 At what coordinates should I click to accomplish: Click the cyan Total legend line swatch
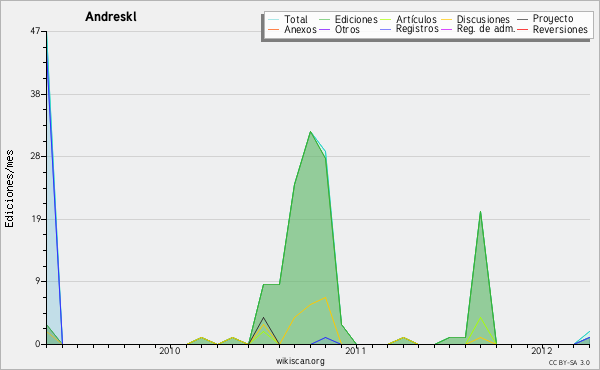[274, 19]
